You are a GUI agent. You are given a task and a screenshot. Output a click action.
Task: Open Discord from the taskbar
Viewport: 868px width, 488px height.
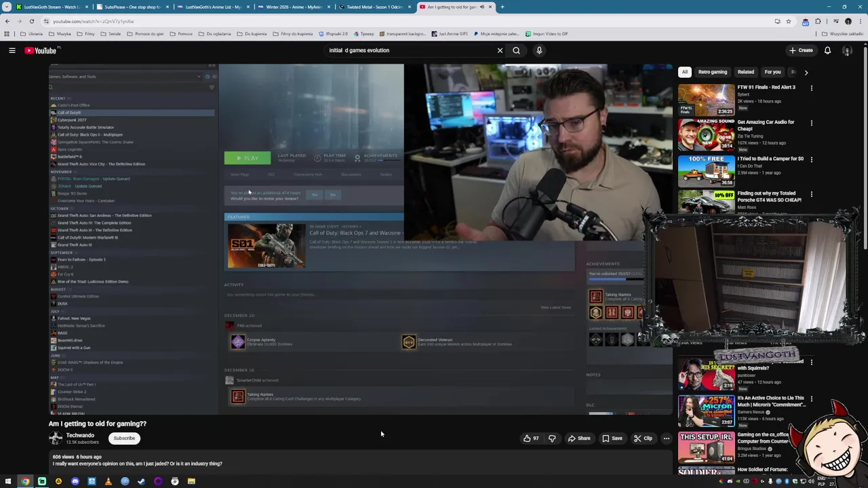[x=75, y=481]
